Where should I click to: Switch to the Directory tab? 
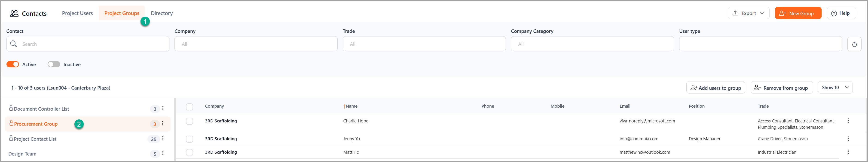pyautogui.click(x=162, y=13)
